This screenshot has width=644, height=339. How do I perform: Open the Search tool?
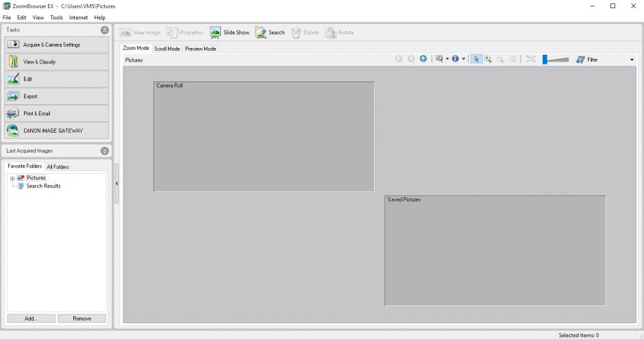point(270,32)
